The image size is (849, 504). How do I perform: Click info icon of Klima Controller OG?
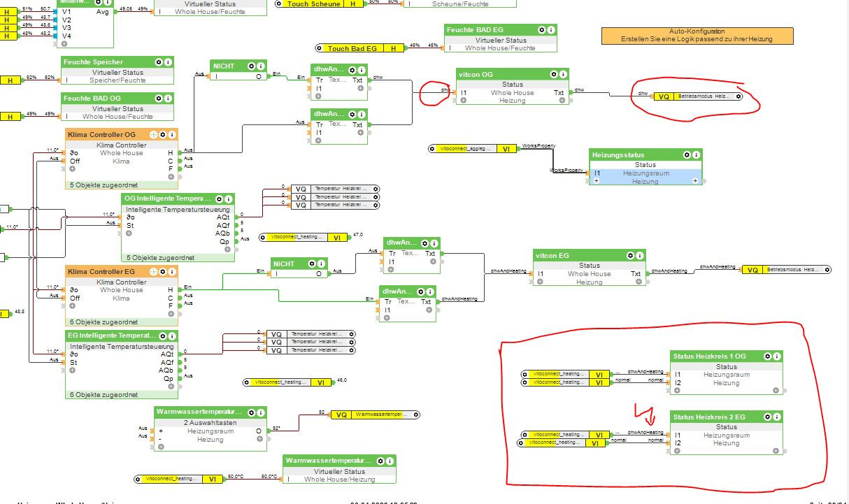(172, 134)
